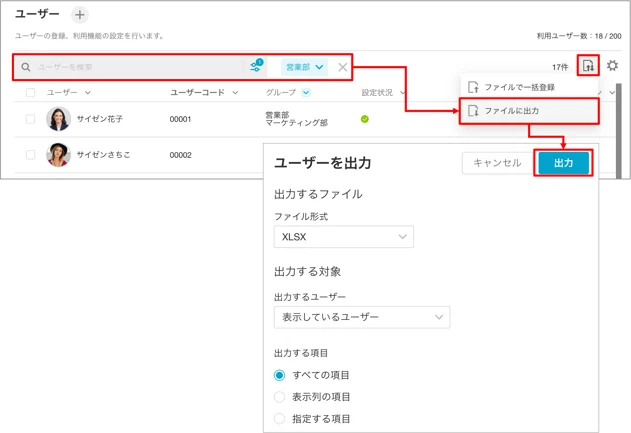
Task: Click the user code 00002
Action: [x=180, y=155]
